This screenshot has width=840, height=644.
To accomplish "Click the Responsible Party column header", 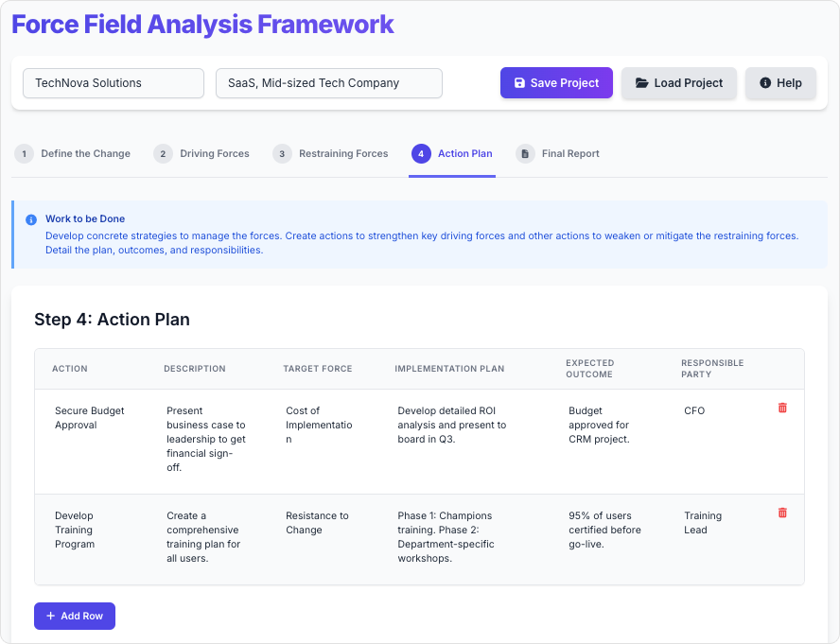I will click(712, 369).
